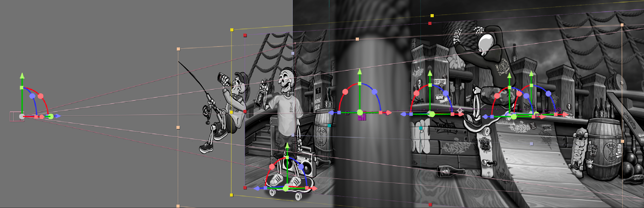Click red rotation dot beside skateboarder's legs

pos(272,166)
